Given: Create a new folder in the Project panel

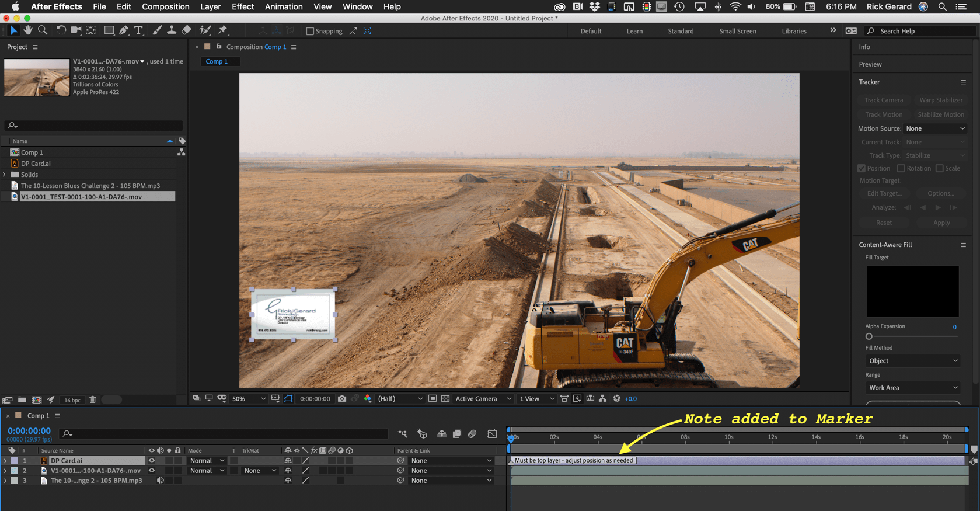Looking at the screenshot, I should click(22, 400).
